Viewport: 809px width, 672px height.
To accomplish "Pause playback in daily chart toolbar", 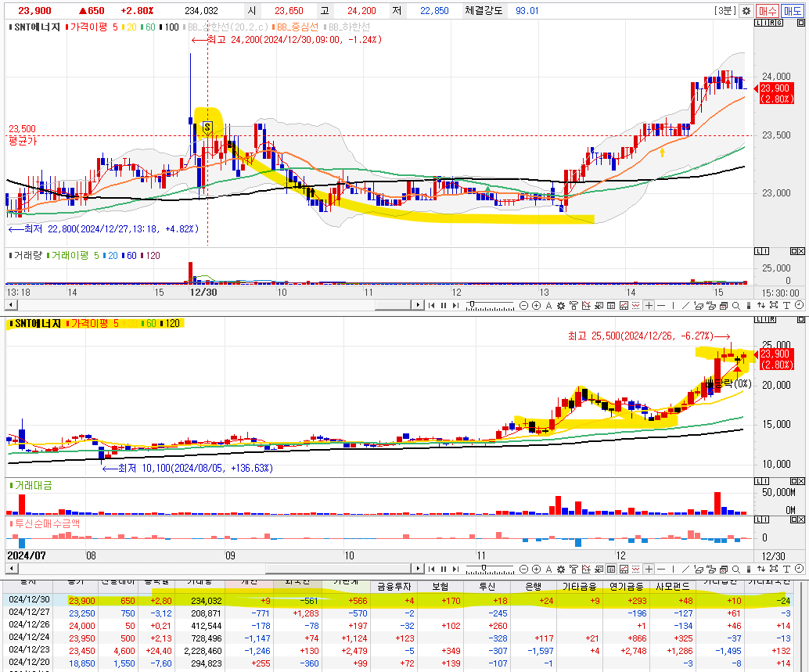I will [444, 569].
